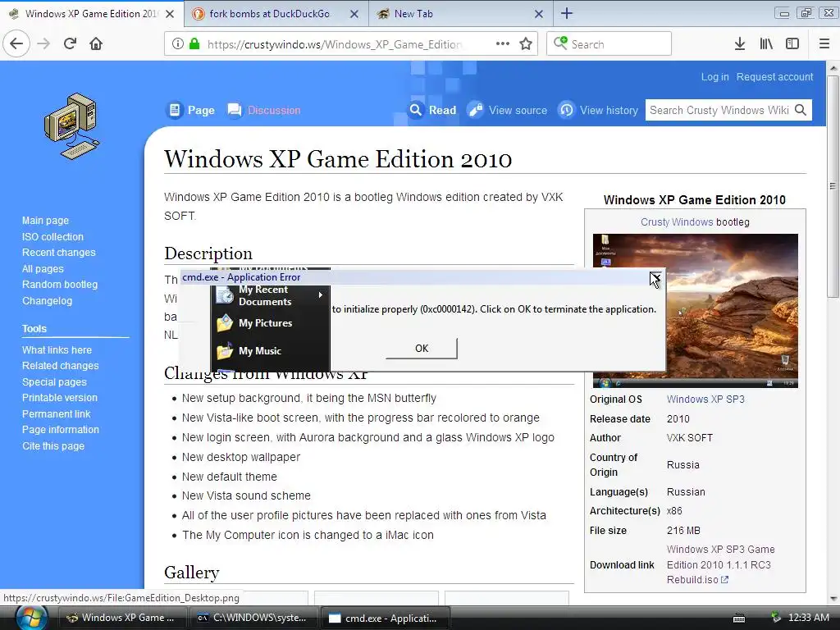The image size is (840, 630).
Task: Close the cmd.exe Application Error dialog
Action: (655, 277)
